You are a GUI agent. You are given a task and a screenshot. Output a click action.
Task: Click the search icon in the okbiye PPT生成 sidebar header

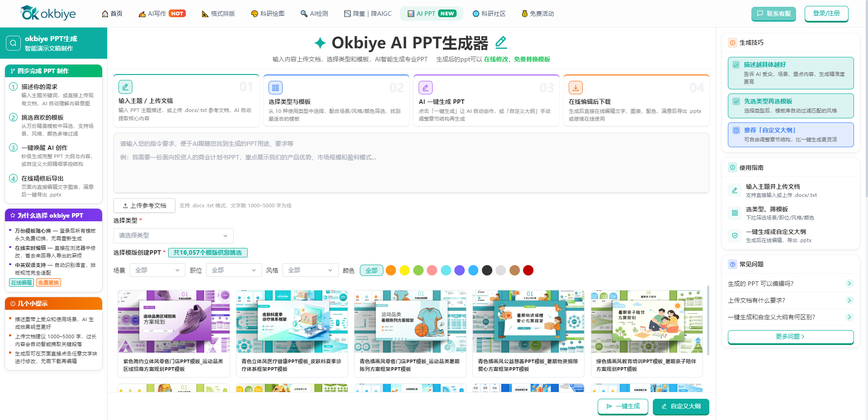point(13,43)
